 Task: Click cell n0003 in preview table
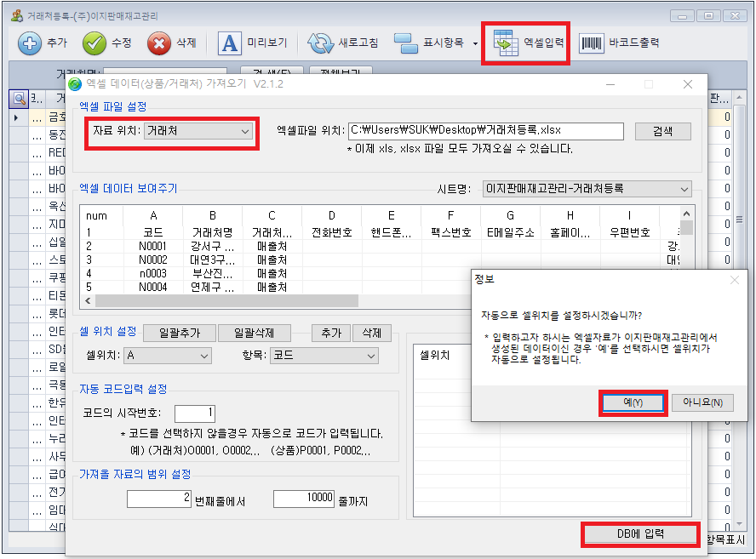point(153,274)
